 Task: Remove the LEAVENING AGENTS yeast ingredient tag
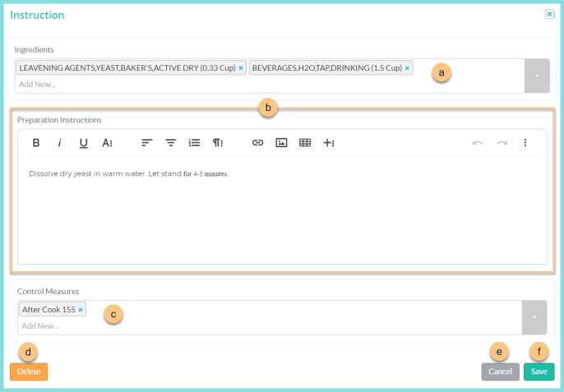click(241, 68)
